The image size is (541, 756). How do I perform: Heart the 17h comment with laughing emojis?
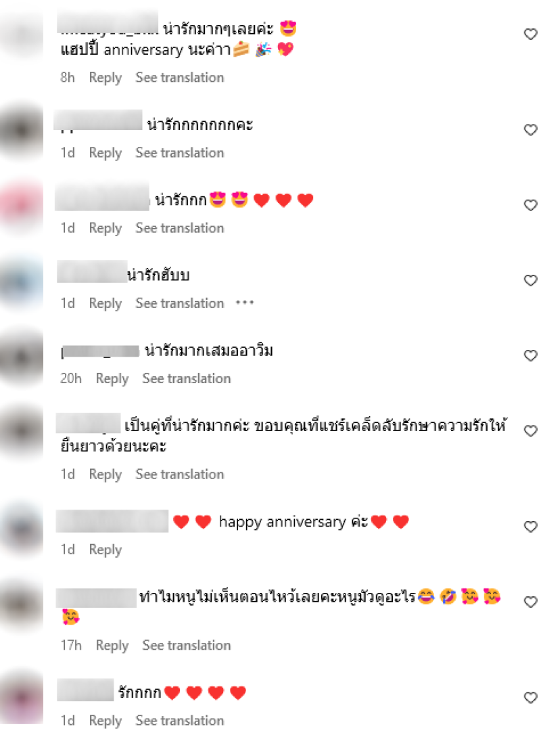530,602
